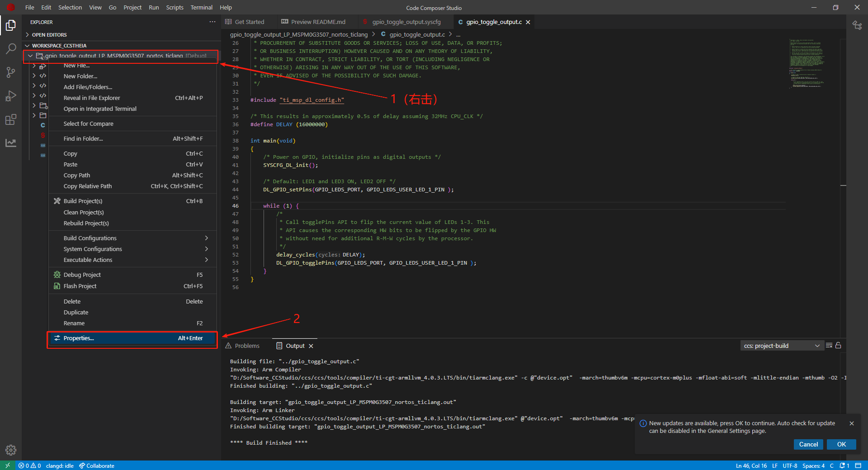Click the clear output icon in the Output panel
The image size is (868, 470).
829,346
